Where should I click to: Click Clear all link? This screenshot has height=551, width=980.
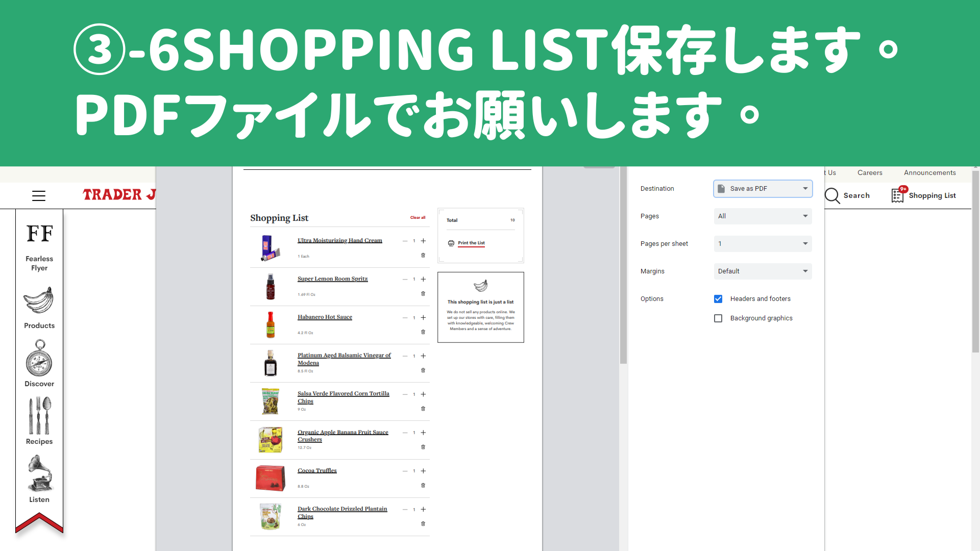tap(418, 218)
